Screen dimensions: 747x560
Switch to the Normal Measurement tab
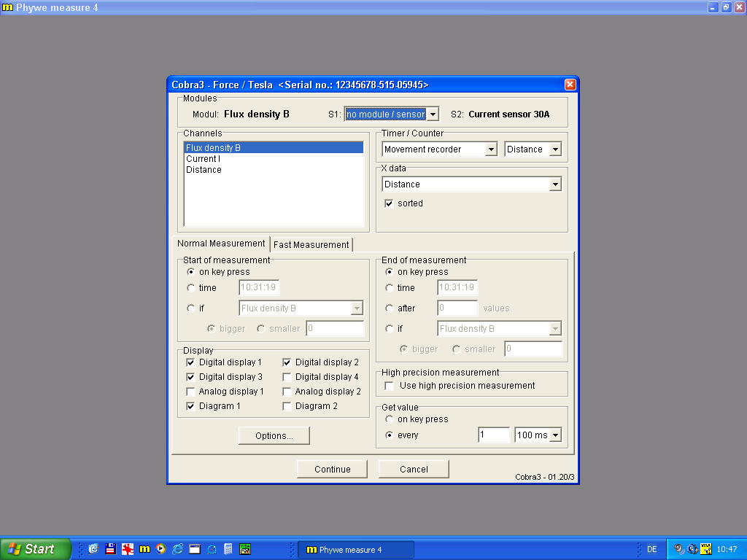coord(221,244)
